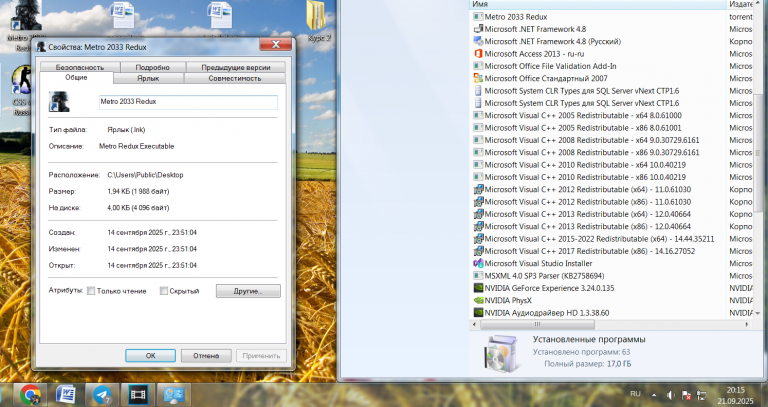Click the installed programs disc icon

pos(500,354)
